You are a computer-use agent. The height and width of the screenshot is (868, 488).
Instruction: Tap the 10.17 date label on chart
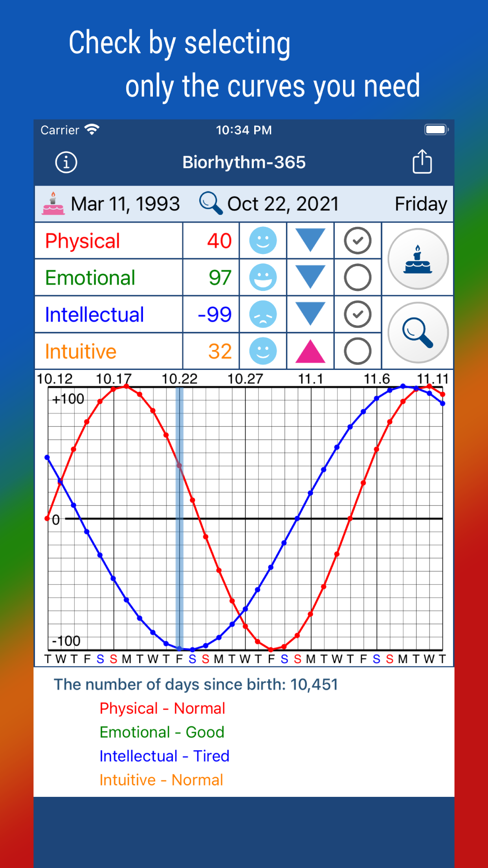[114, 379]
